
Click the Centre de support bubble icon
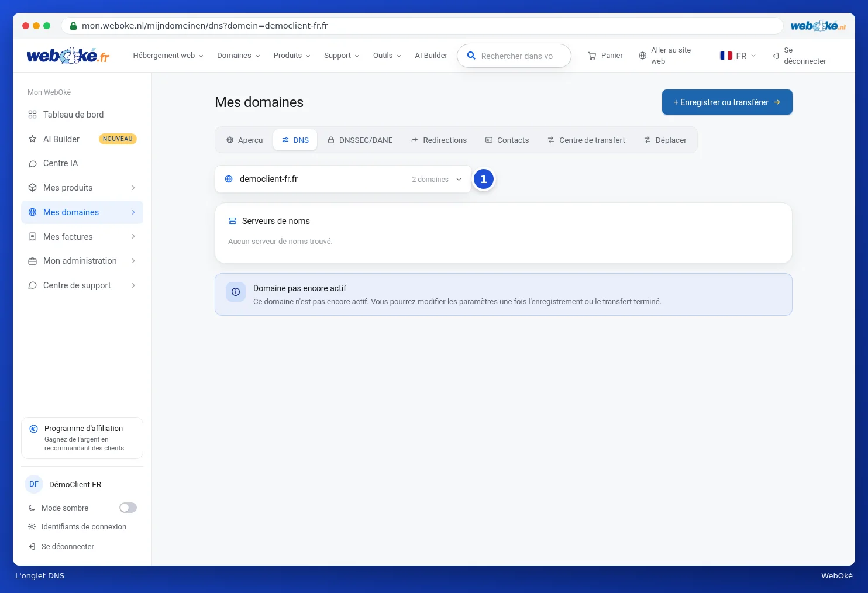point(32,285)
